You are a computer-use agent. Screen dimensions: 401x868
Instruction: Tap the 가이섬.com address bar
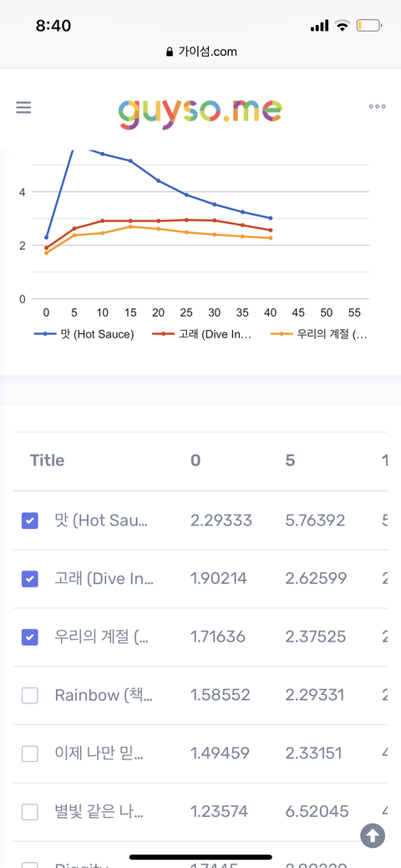click(x=200, y=52)
